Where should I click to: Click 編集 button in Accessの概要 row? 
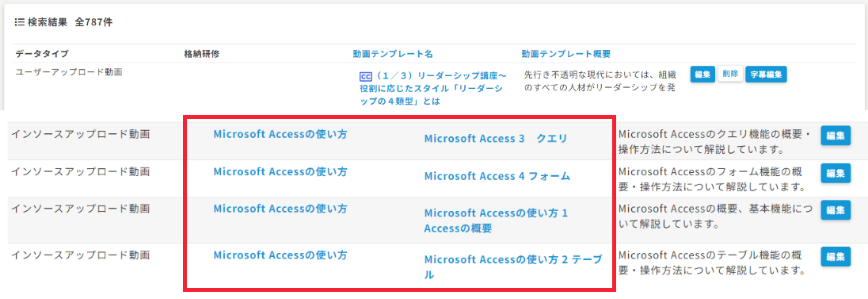tap(836, 211)
